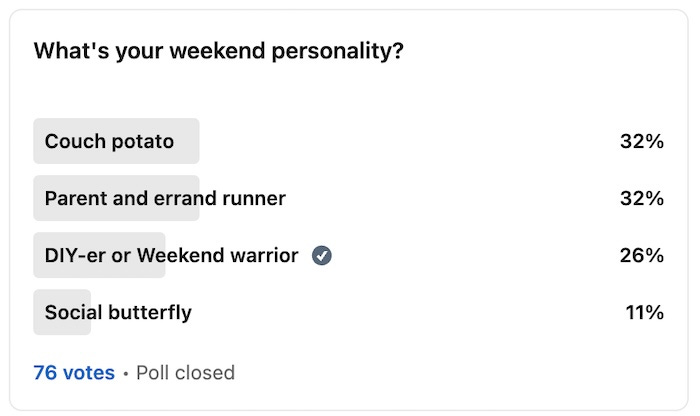Click the Couch potato 32% percentage
This screenshot has width=700, height=416.
click(x=642, y=141)
